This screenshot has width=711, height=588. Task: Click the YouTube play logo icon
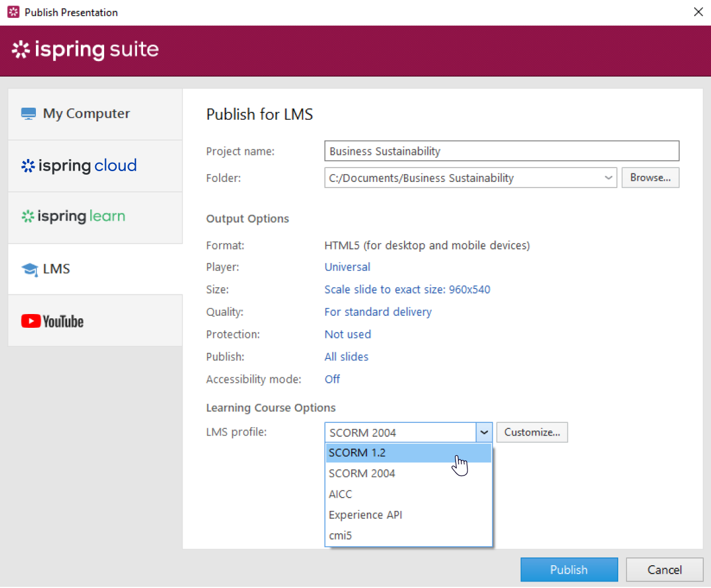31,321
